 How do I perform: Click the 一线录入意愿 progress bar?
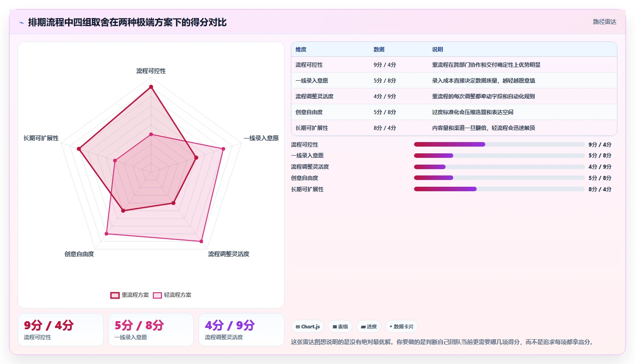(x=499, y=156)
